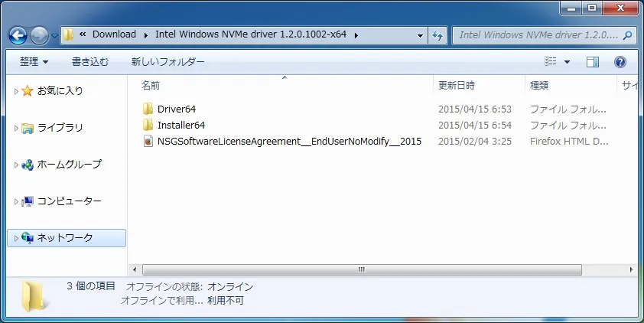Click the horizontal scrollbar thumb
The image size is (644, 323).
[x=362, y=269]
